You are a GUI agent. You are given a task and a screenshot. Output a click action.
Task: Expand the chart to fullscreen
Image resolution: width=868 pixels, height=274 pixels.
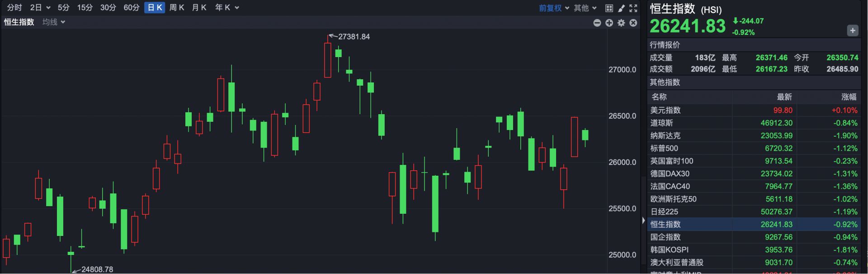(x=633, y=8)
